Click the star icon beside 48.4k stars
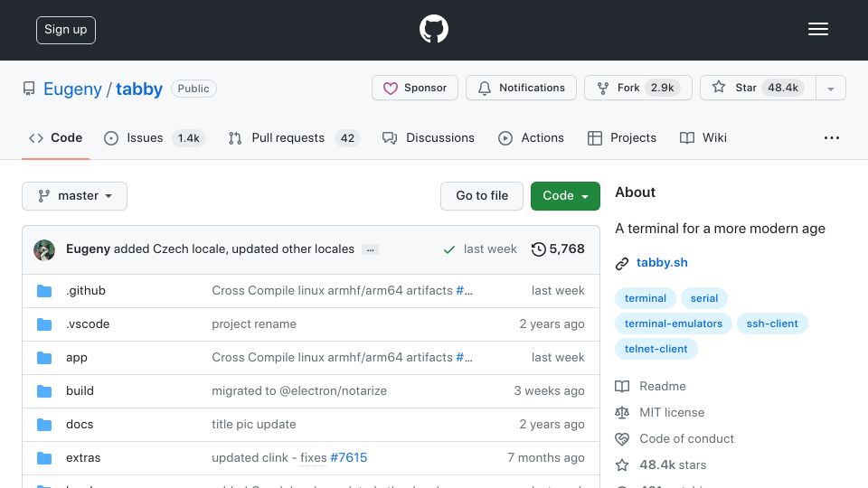This screenshot has width=868, height=488. pos(622,465)
